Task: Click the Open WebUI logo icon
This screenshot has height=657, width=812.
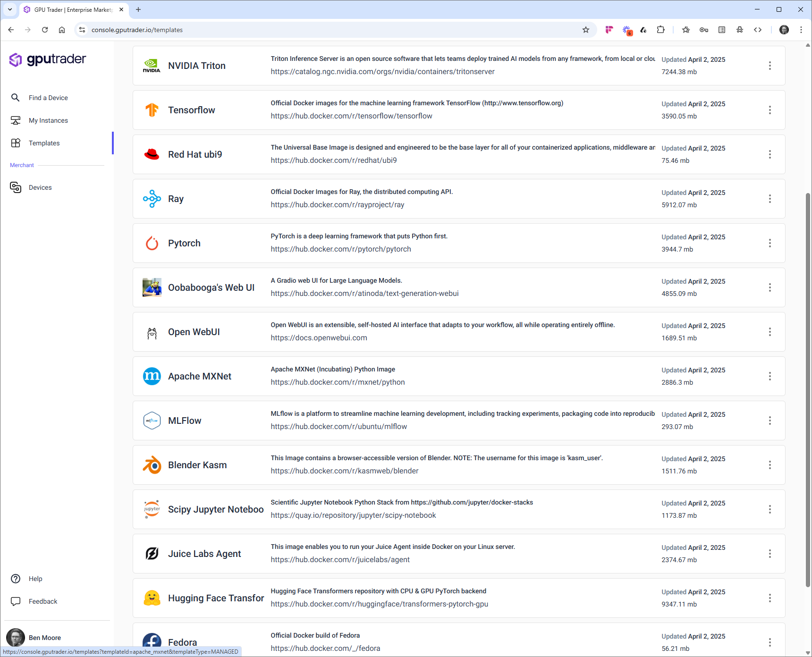Action: [x=152, y=333]
